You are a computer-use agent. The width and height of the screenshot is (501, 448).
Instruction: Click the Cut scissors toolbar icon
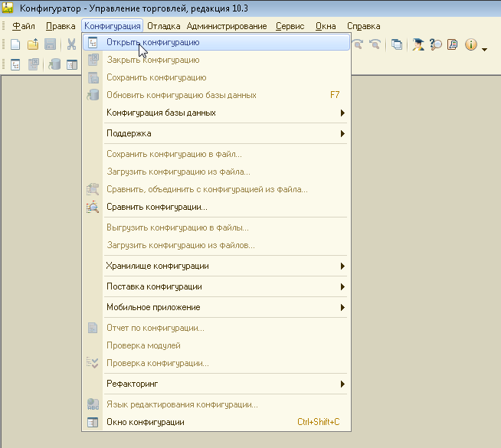(71, 44)
